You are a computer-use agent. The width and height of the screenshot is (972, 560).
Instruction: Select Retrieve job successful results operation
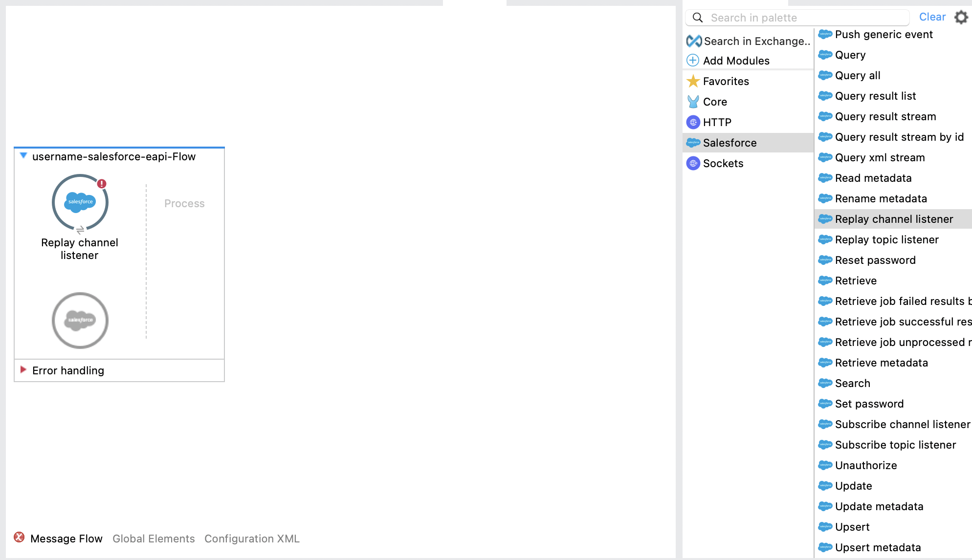[893, 322]
